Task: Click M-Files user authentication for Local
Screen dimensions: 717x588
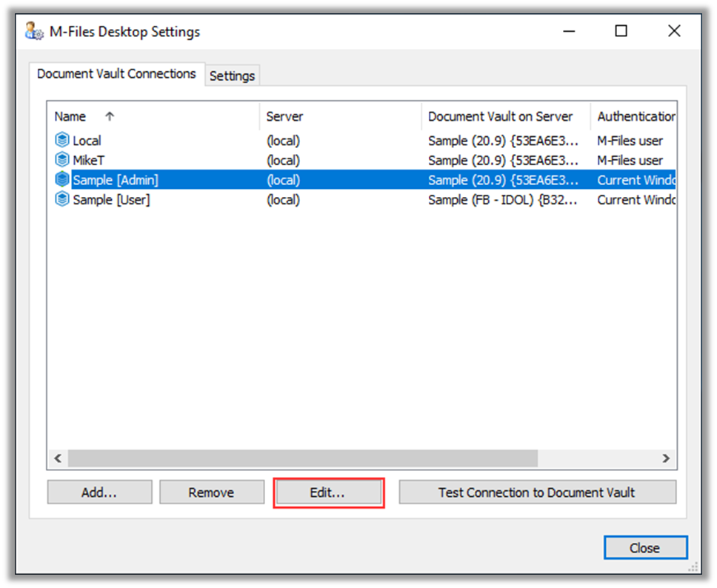Action: coord(630,141)
